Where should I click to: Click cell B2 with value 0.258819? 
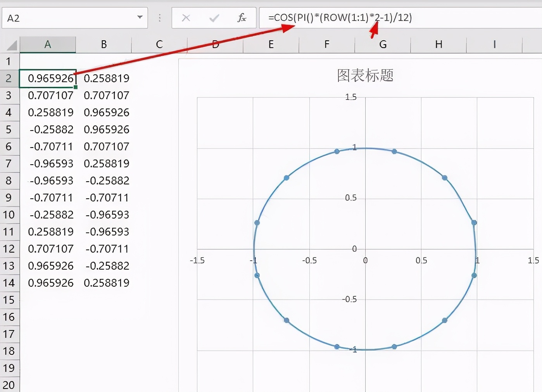(106, 78)
